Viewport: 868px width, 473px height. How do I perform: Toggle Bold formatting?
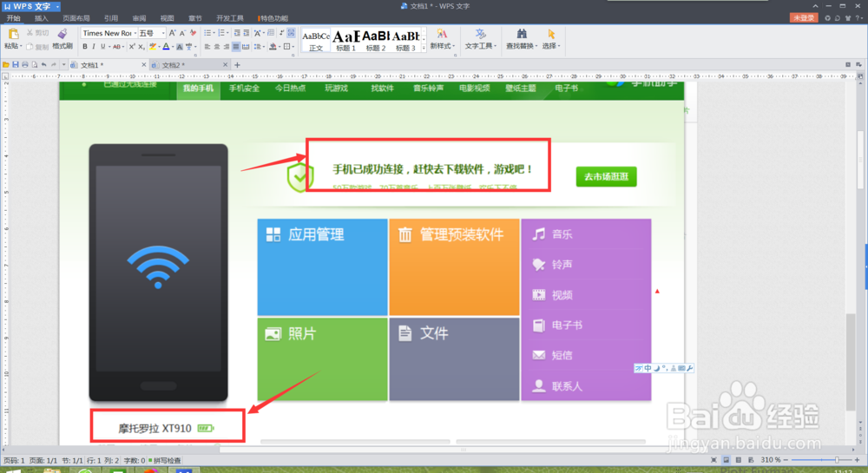pos(85,47)
